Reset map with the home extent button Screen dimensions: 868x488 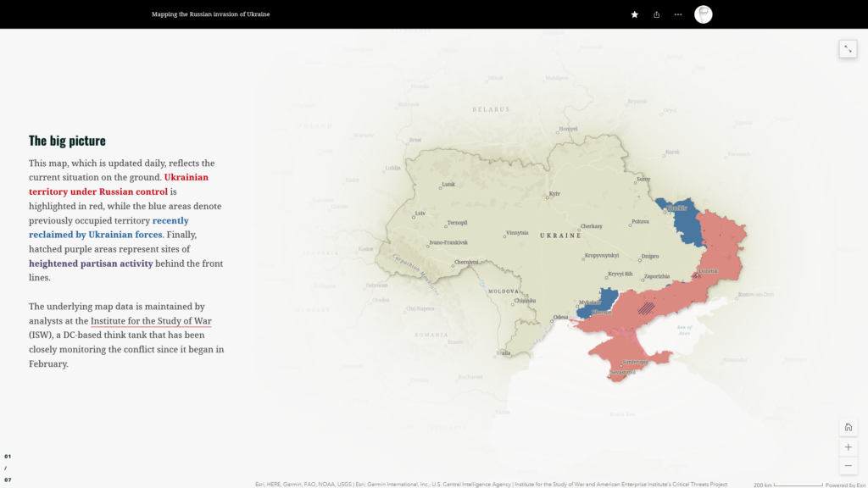(x=848, y=427)
